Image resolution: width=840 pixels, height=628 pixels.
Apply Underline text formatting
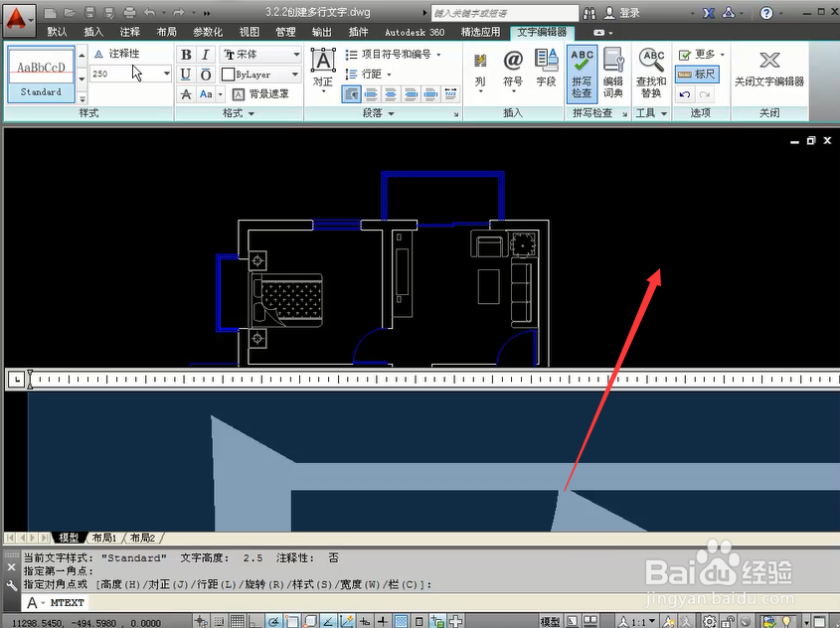186,75
